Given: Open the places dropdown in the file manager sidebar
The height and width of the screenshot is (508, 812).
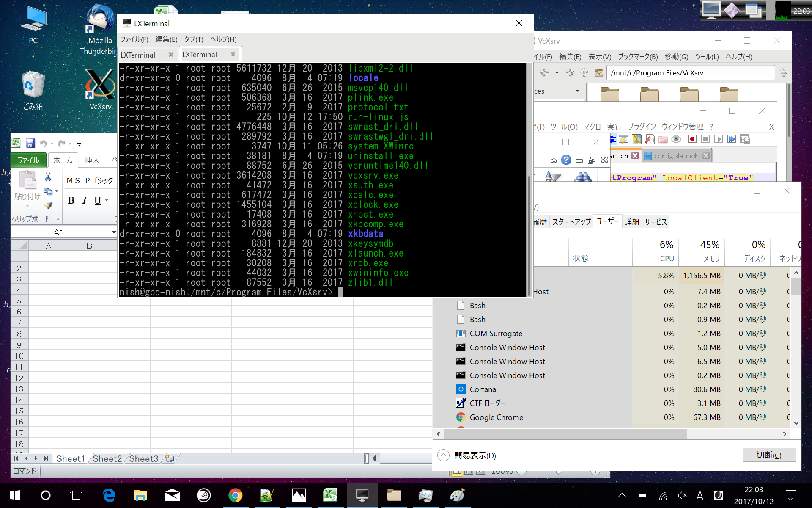Looking at the screenshot, I should click(578, 91).
